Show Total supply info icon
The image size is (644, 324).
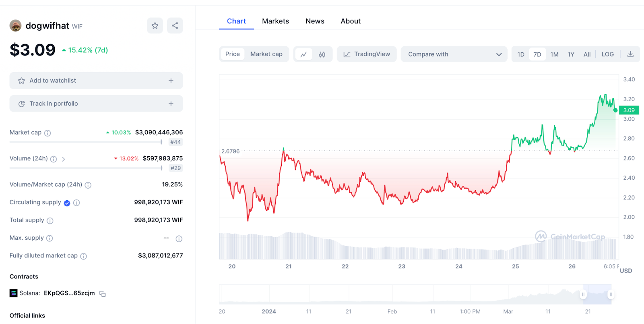(50, 221)
